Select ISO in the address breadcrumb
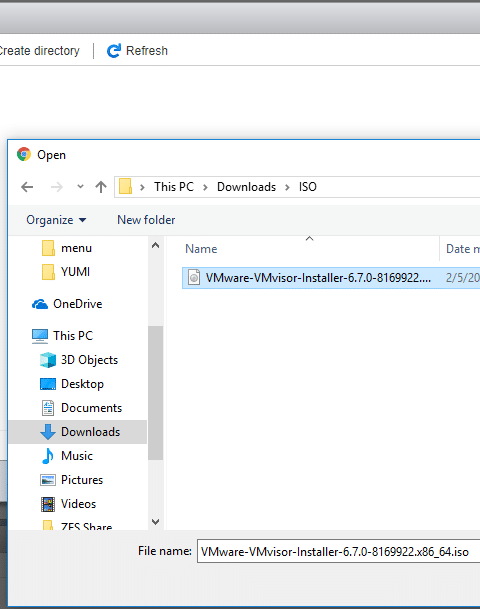This screenshot has height=609, width=480. (308, 187)
